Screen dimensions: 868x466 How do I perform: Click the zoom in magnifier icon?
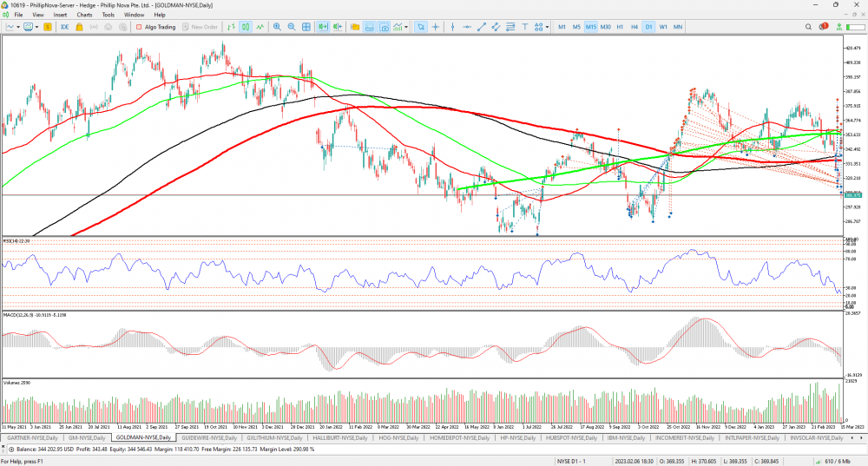[277, 27]
